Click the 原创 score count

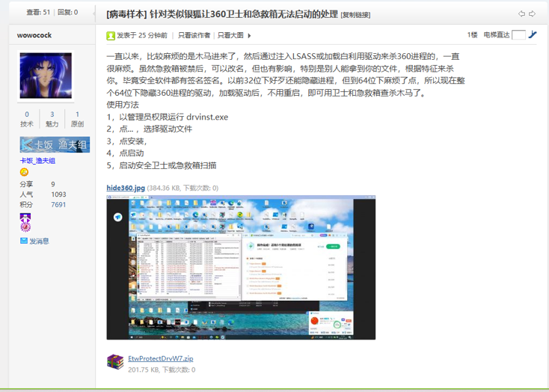pyautogui.click(x=77, y=114)
